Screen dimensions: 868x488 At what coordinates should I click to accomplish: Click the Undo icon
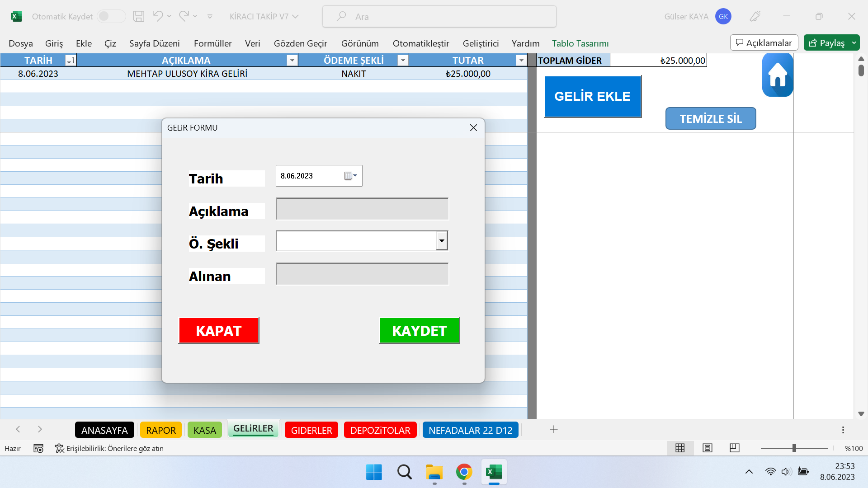tap(158, 16)
